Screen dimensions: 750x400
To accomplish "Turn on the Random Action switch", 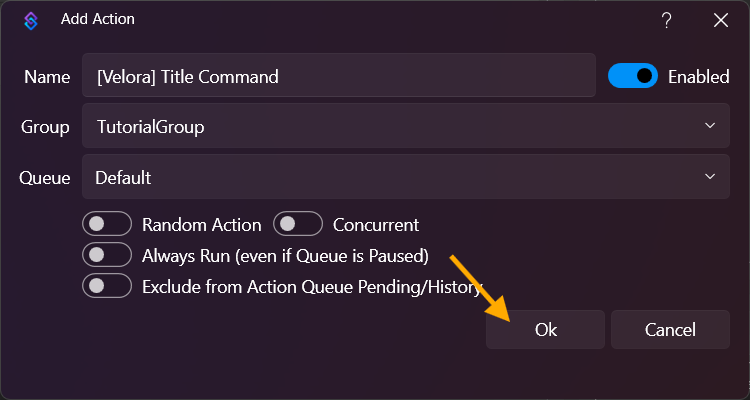I will point(108,224).
